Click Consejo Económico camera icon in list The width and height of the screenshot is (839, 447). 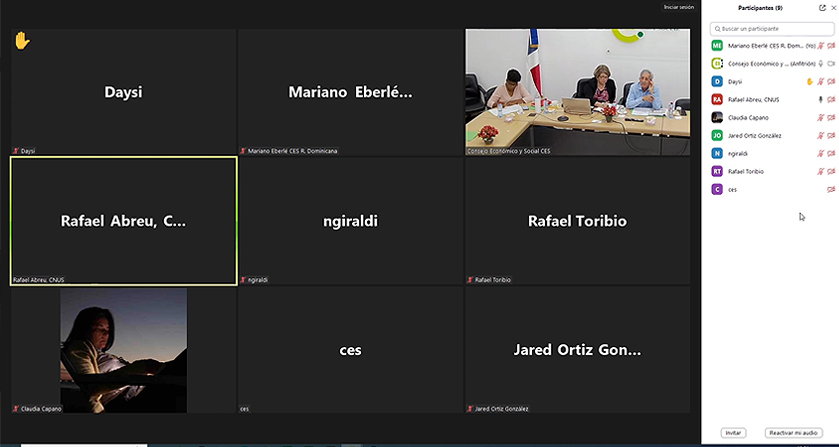click(x=831, y=64)
